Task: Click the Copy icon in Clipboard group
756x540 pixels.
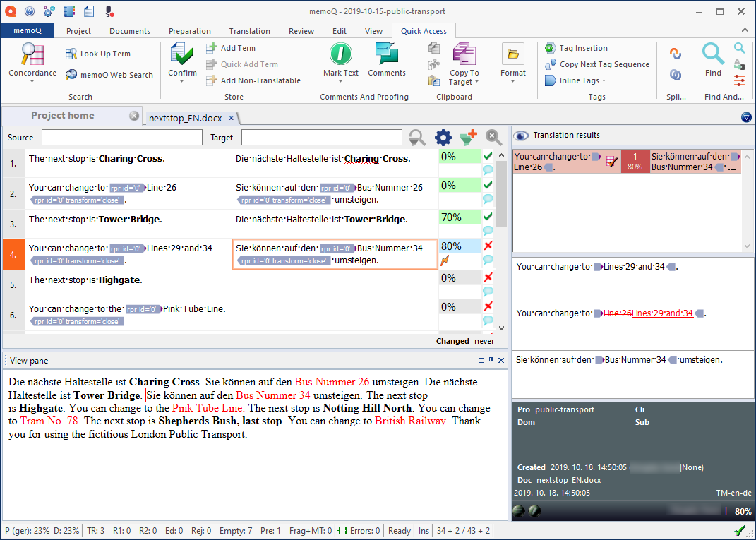Action: [x=434, y=48]
